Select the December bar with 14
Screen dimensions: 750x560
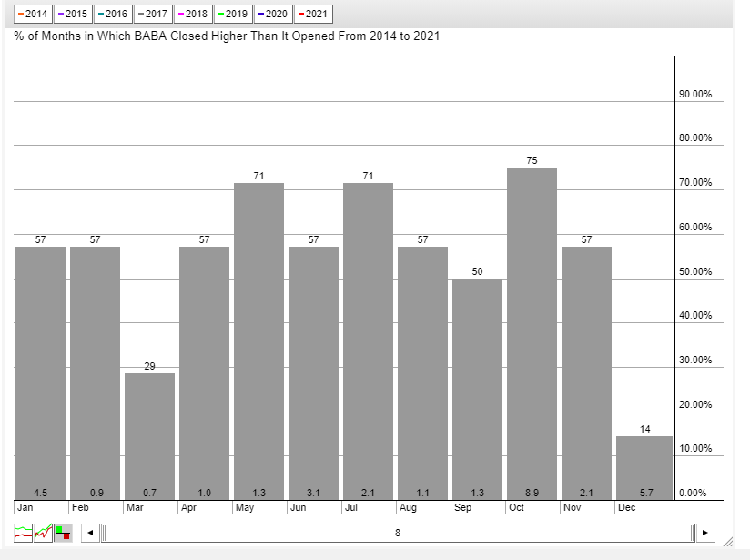click(x=644, y=468)
